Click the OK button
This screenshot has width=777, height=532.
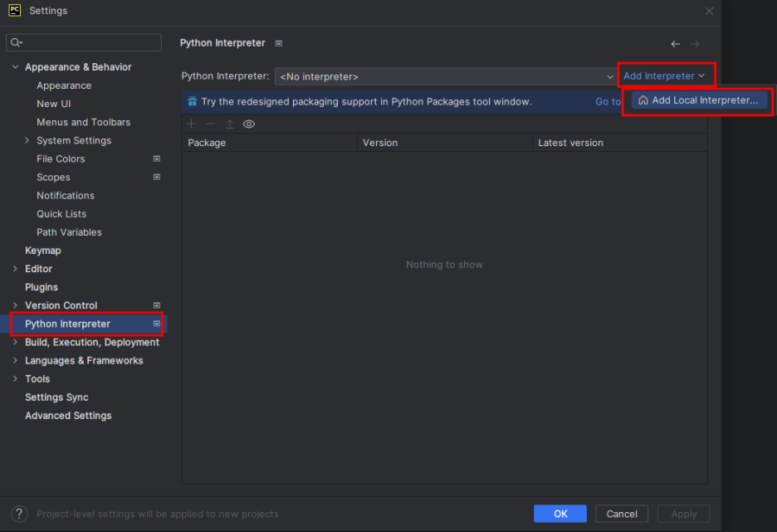click(560, 514)
